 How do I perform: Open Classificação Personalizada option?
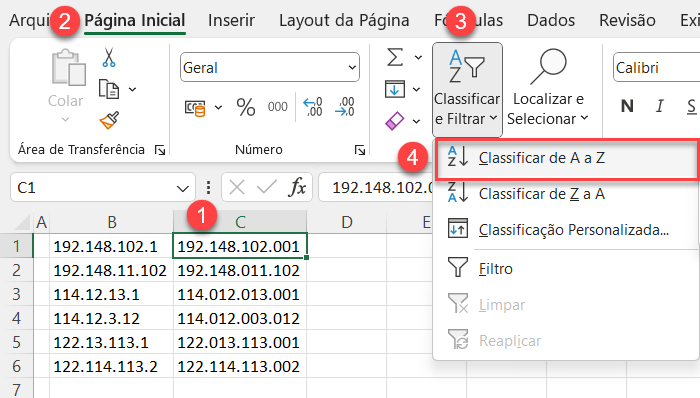pyautogui.click(x=565, y=230)
